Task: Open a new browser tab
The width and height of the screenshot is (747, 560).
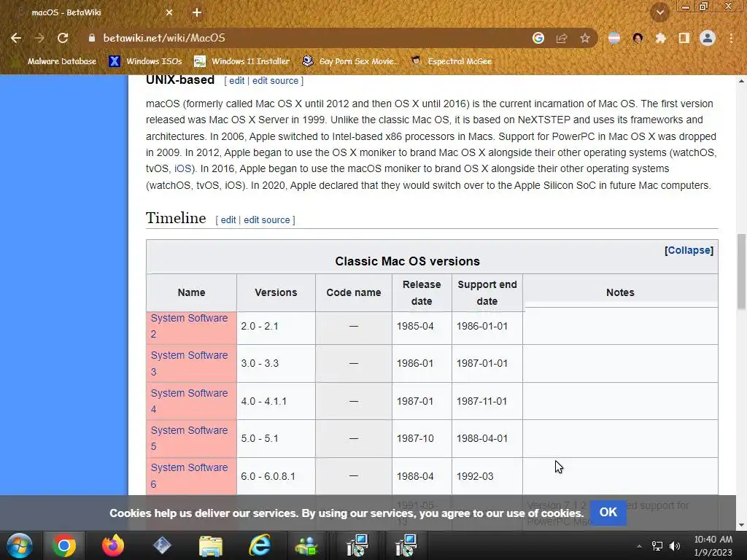Action: (197, 13)
